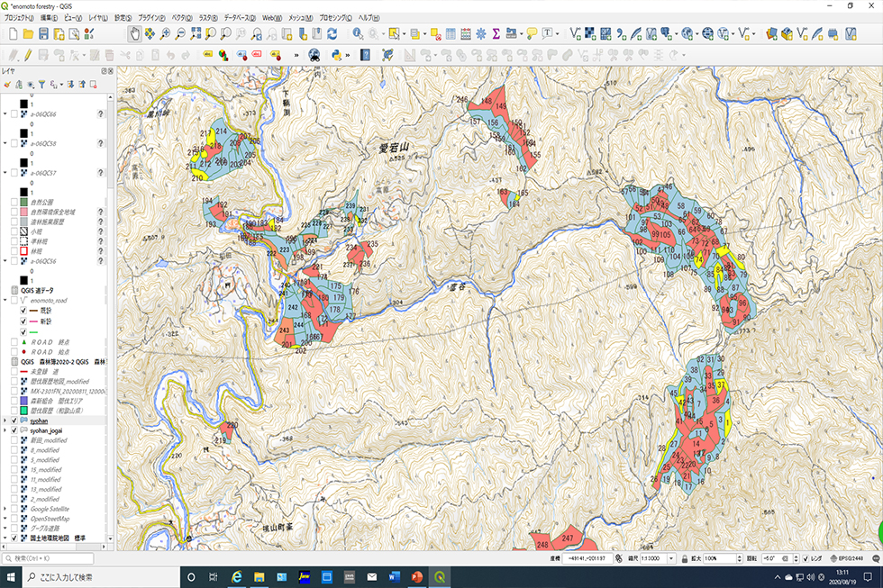
Task: Click the green swatch of 間伐履歴 layer
Action: click(24, 411)
